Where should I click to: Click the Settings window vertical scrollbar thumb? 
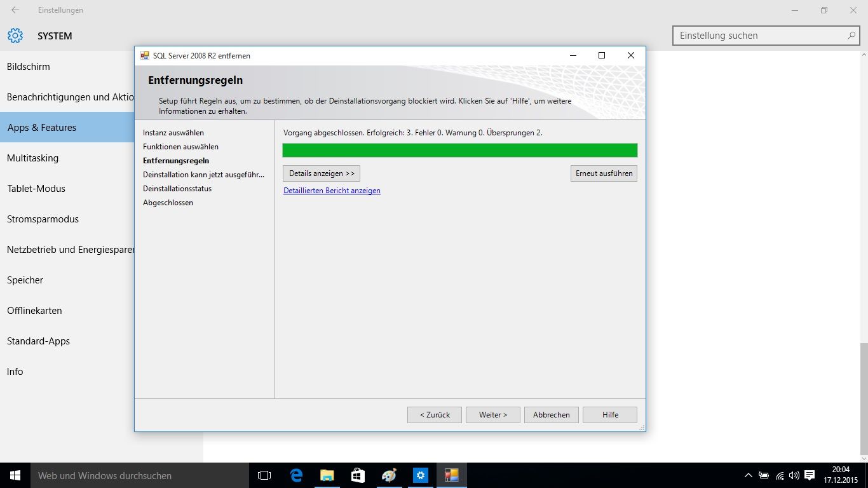point(863,398)
